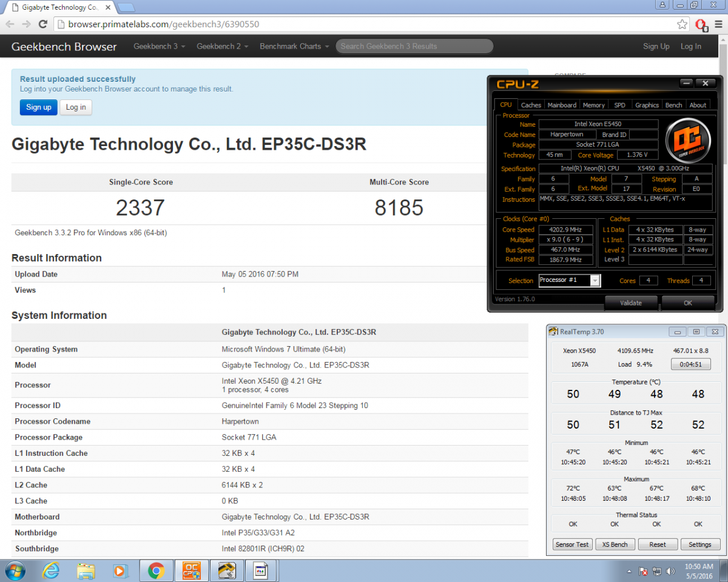Switch to the Caches tab in CPU-Z
The width and height of the screenshot is (728, 582).
531,105
